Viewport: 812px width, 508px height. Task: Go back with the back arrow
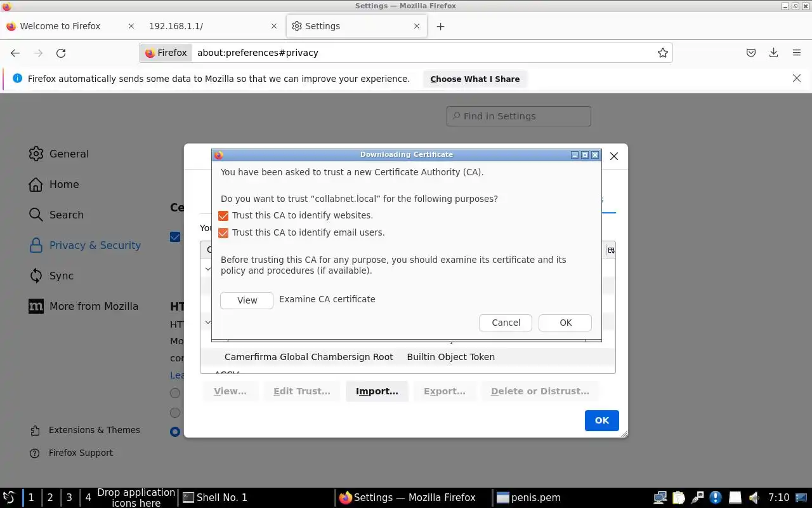[x=15, y=53]
